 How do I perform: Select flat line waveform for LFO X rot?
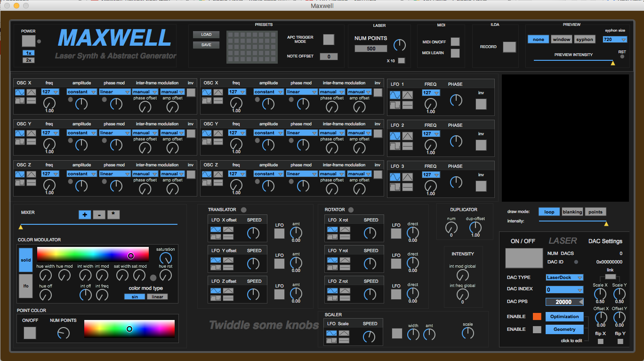coord(345,238)
